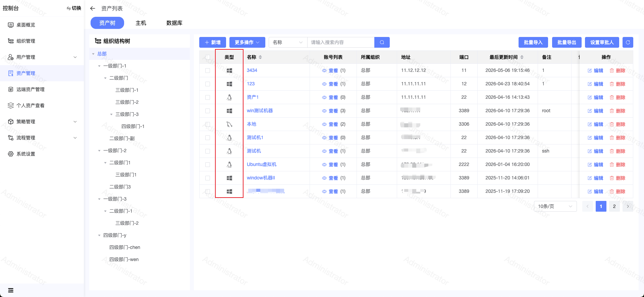Image resolution: width=644 pixels, height=297 pixels.
Task: Check the row checkbox for asset 3434
Action: (208, 71)
